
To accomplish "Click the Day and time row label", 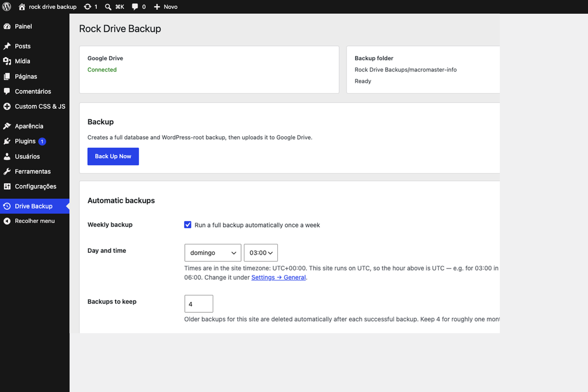I will click(x=107, y=250).
